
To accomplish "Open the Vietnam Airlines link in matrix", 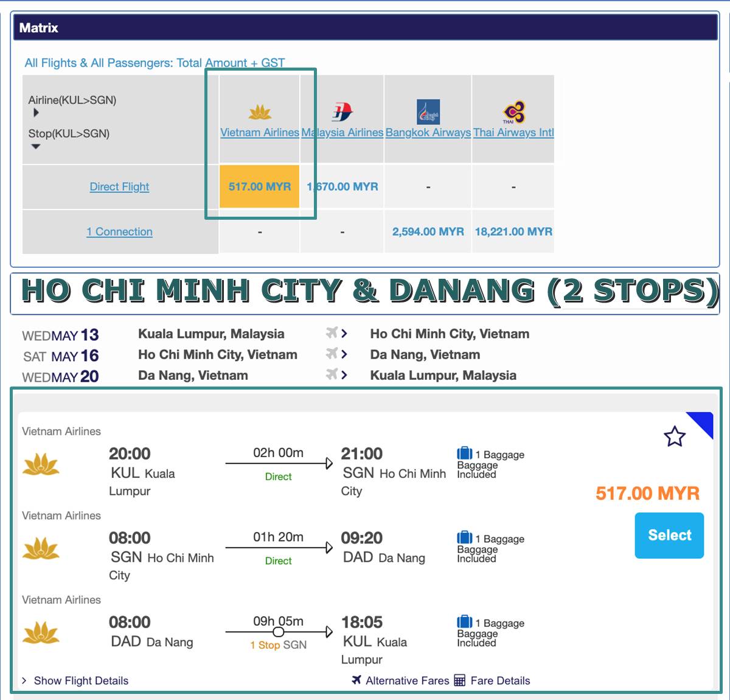I will pos(260,132).
